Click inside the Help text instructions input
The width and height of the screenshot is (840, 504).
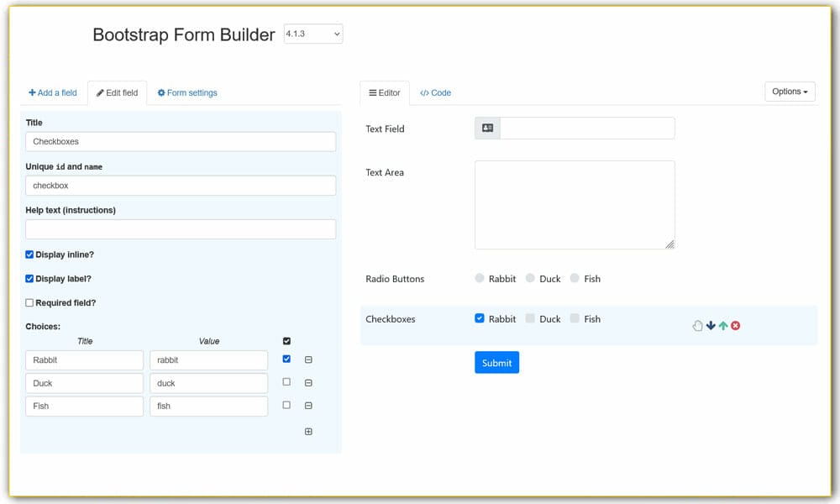(x=179, y=228)
